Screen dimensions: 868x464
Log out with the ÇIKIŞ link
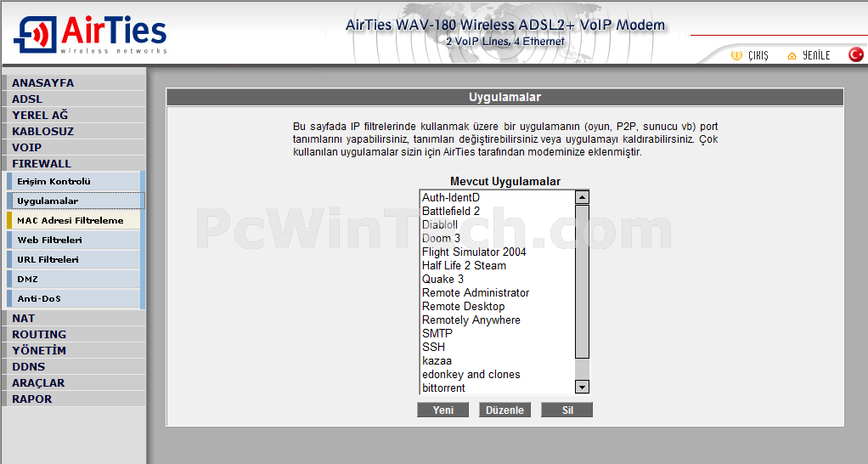pyautogui.click(x=758, y=55)
